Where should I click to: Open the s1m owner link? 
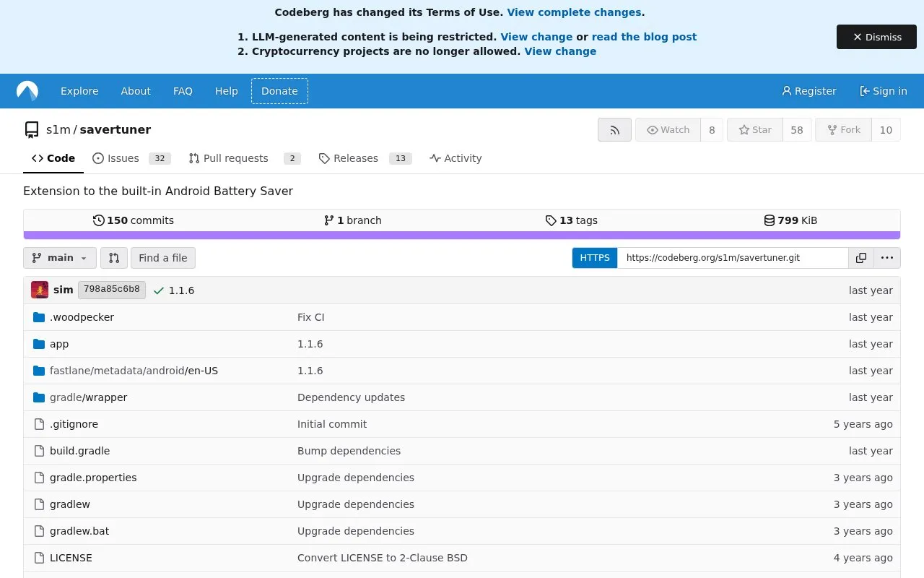coord(58,130)
